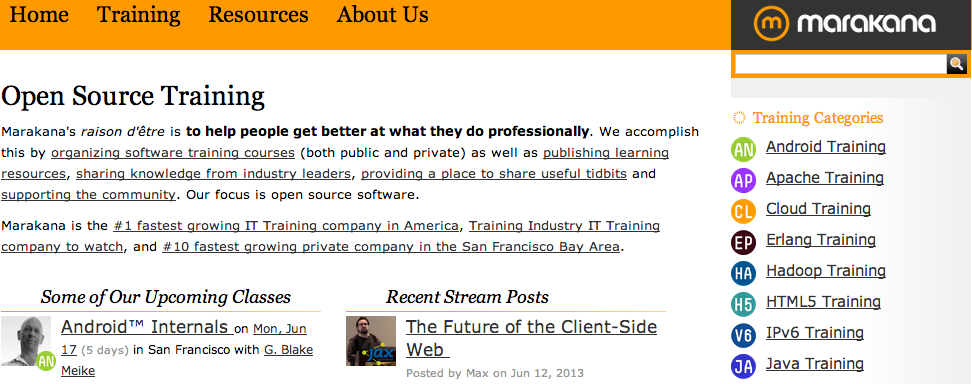Open the Android Internals class link
Image resolution: width=972 pixels, height=384 pixels.
click(146, 327)
